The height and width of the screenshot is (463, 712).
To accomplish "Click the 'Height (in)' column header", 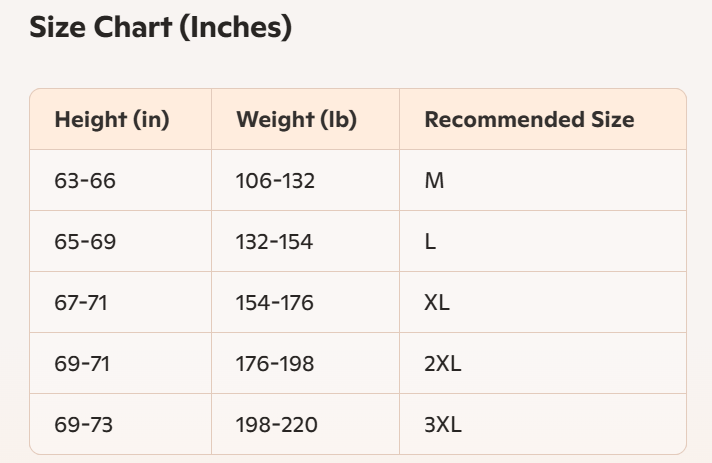I will pyautogui.click(x=112, y=120).
